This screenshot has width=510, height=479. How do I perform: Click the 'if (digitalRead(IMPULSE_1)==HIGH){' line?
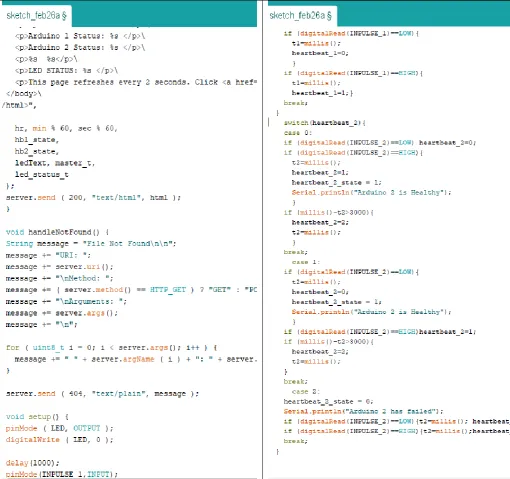353,73
